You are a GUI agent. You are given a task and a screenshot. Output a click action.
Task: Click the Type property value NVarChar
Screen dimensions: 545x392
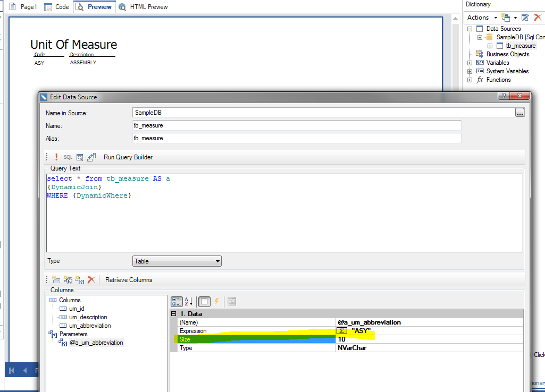pyautogui.click(x=429, y=348)
